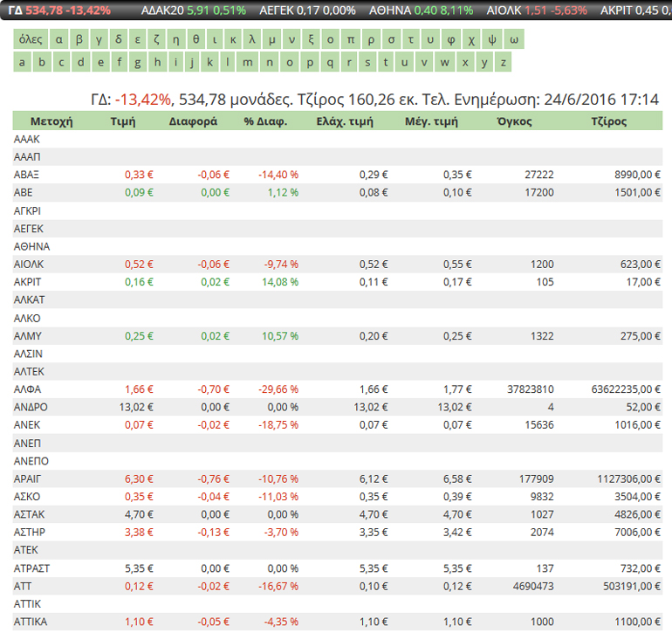This screenshot has width=672, height=633.
Task: Click the Τζίρος column header
Action: (x=608, y=121)
